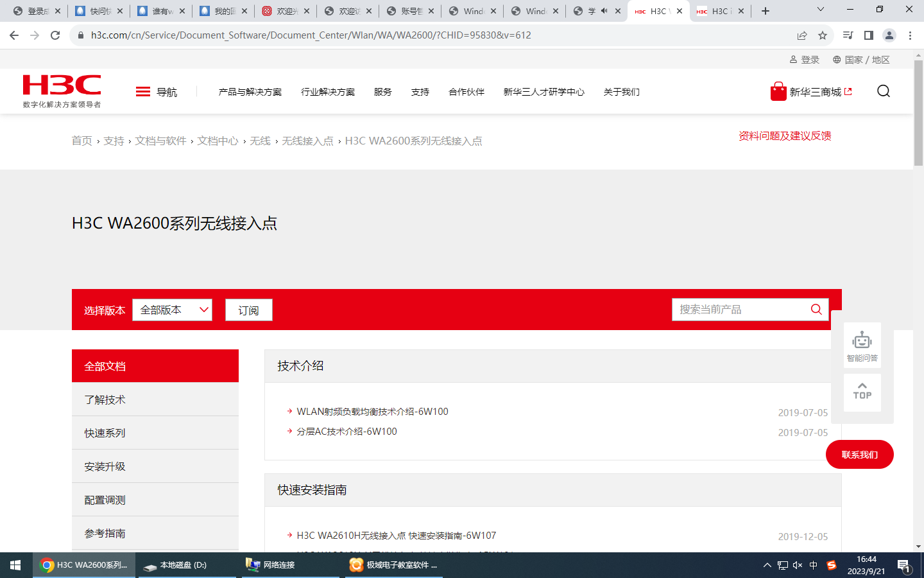Viewport: 924px width, 578px height.
Task: Open 产品与解决方案 menu
Action: point(250,92)
